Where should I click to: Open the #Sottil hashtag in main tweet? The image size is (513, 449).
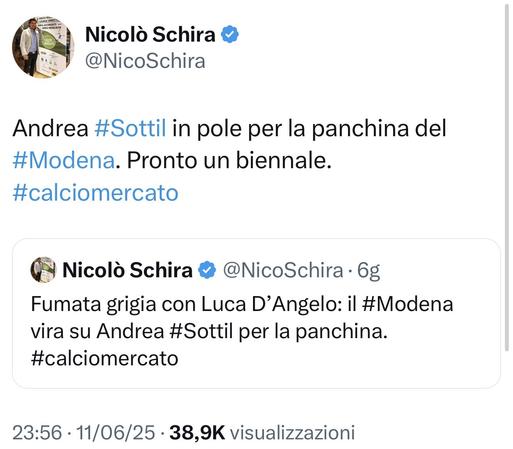[130, 128]
